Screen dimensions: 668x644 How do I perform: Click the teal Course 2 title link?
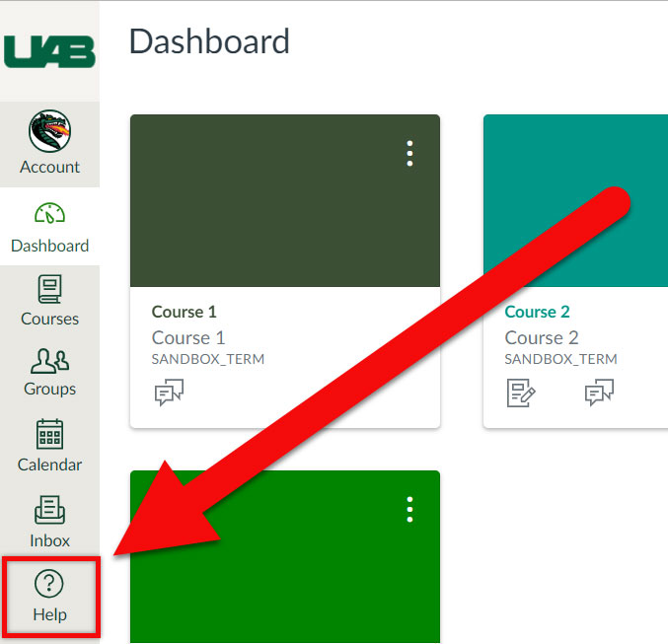point(537,312)
